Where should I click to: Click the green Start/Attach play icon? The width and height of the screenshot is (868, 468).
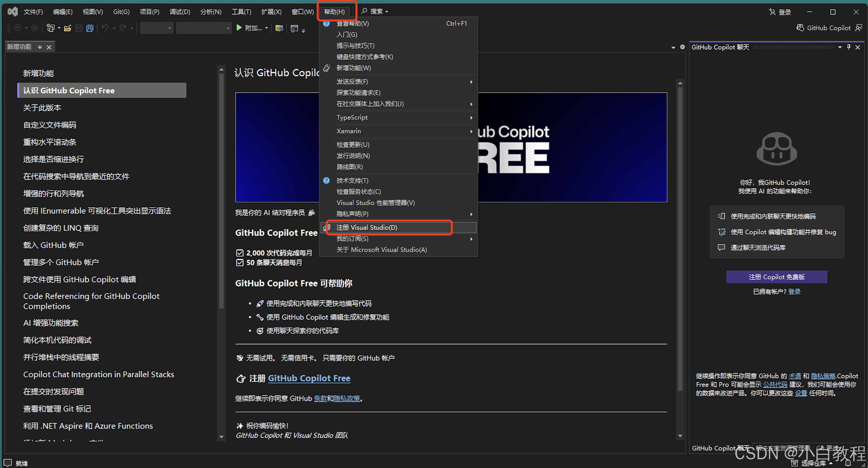pos(239,28)
